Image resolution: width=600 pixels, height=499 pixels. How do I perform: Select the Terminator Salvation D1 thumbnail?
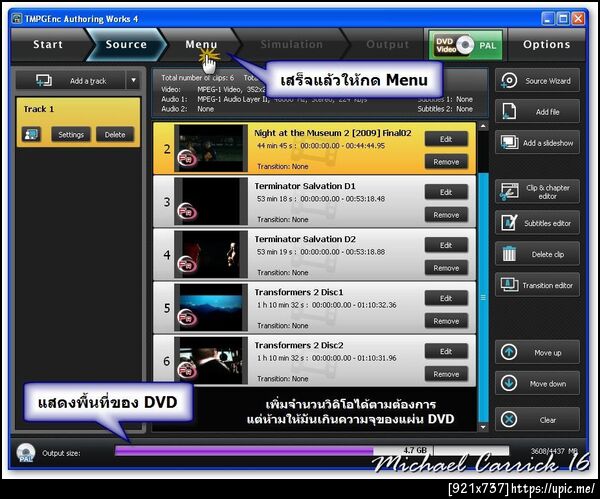211,201
